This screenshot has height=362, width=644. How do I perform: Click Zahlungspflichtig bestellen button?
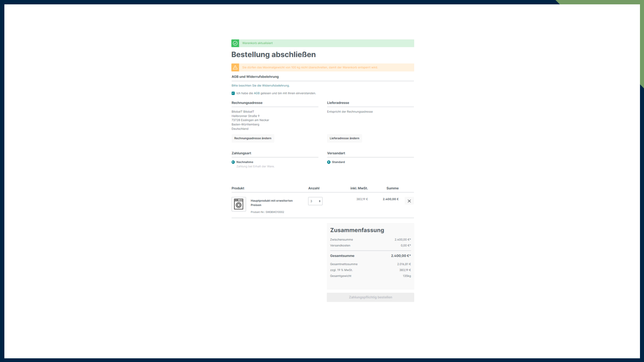[370, 297]
